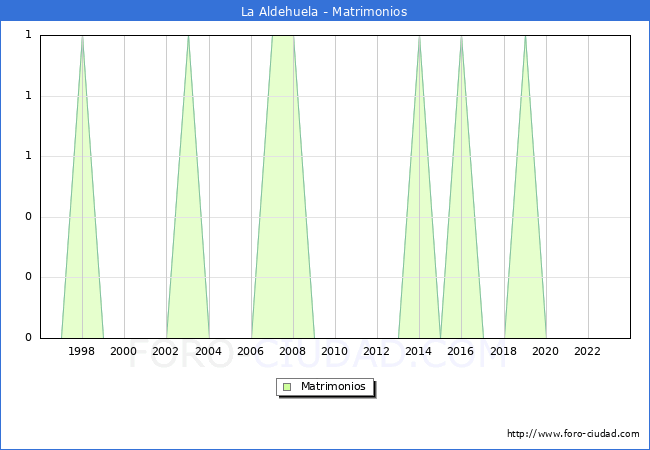Click the 2019 marriage peak in chart

[x=525, y=186]
